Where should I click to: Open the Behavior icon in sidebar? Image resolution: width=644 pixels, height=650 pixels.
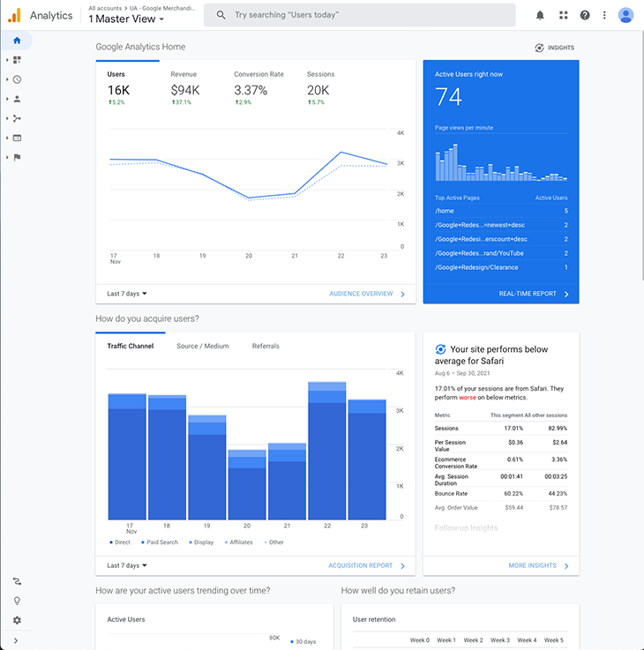tap(17, 138)
